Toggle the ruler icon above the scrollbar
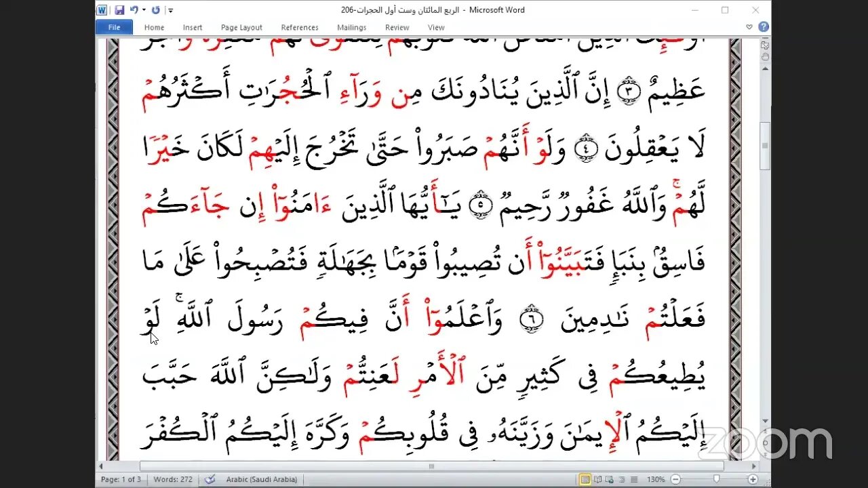 (x=765, y=46)
